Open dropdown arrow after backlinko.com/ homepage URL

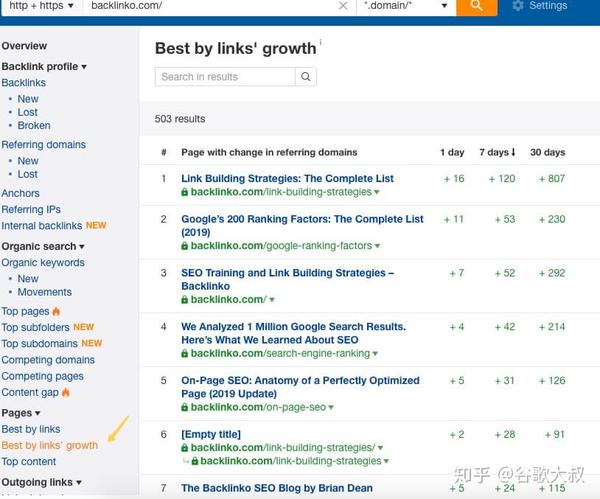coord(272,300)
